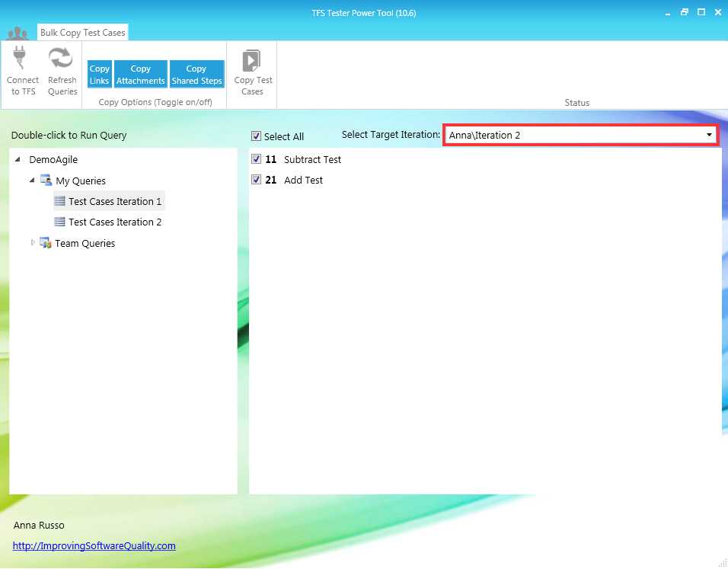
Task: Click the application logo in the title area
Action: (17, 32)
